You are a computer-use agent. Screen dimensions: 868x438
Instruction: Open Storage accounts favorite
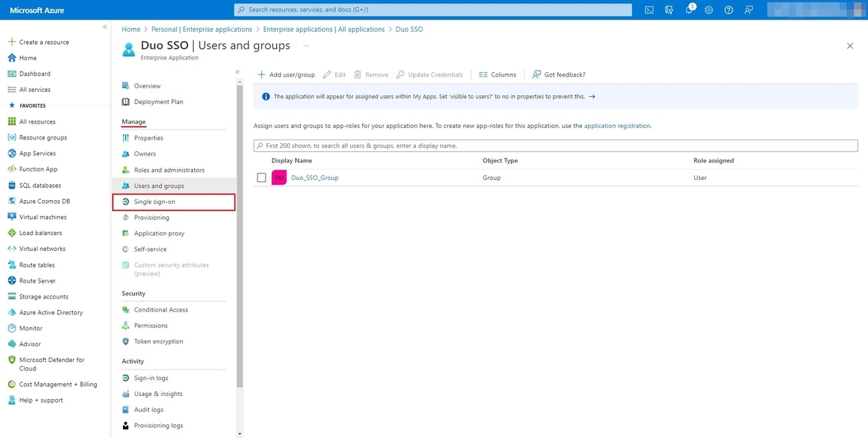click(43, 296)
